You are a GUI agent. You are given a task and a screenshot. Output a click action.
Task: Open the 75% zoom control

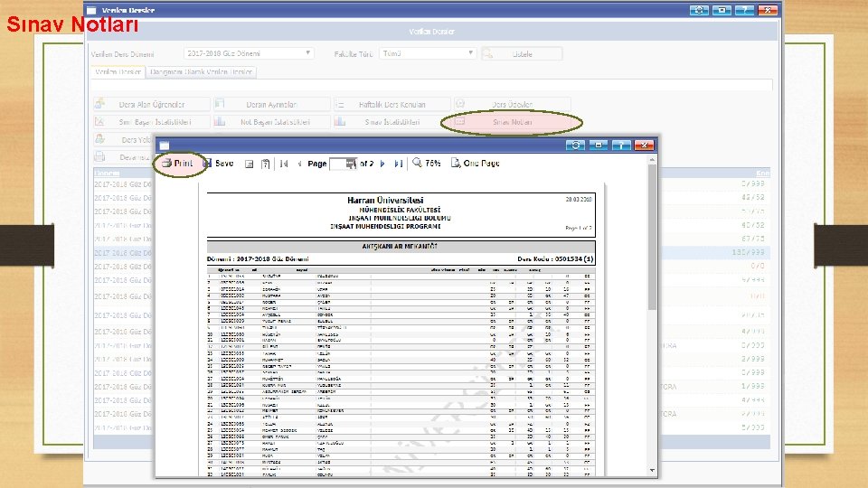click(426, 164)
